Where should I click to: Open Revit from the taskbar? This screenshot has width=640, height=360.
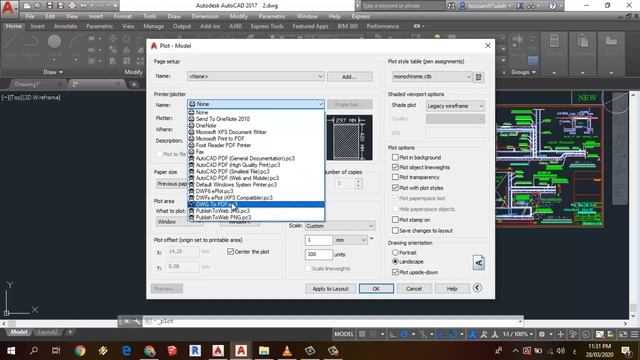click(x=195, y=351)
